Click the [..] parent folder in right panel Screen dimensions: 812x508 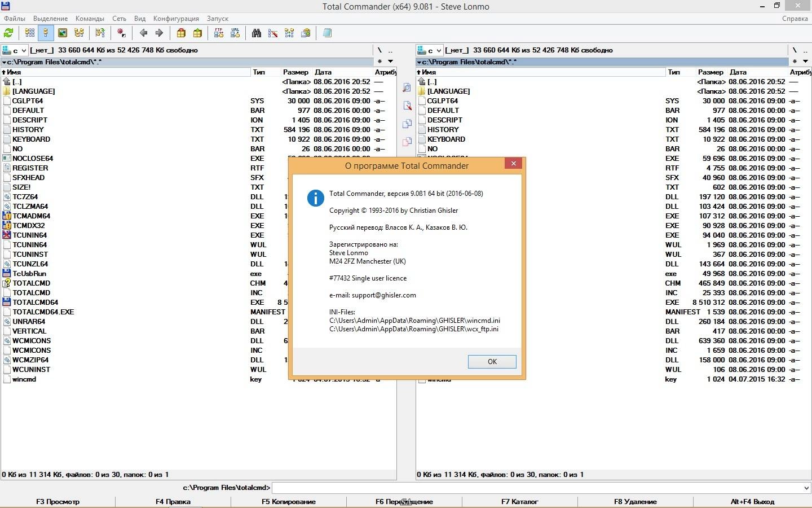tap(432, 81)
